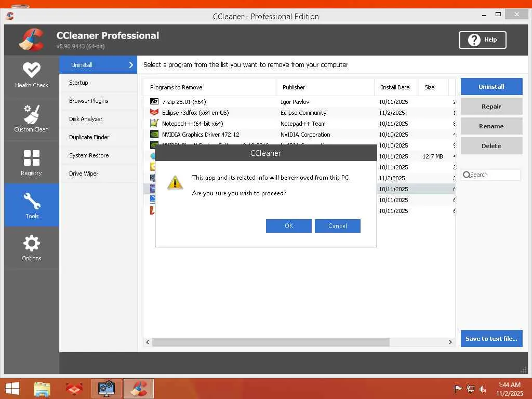Click CCleaner taskbar icon
This screenshot has width=532, height=399.
[139, 389]
